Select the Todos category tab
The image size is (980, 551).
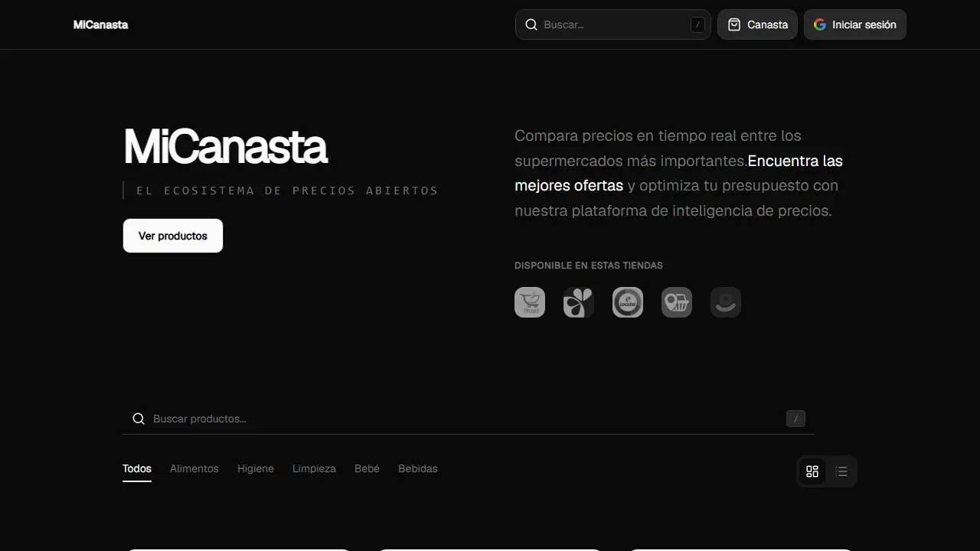point(137,468)
